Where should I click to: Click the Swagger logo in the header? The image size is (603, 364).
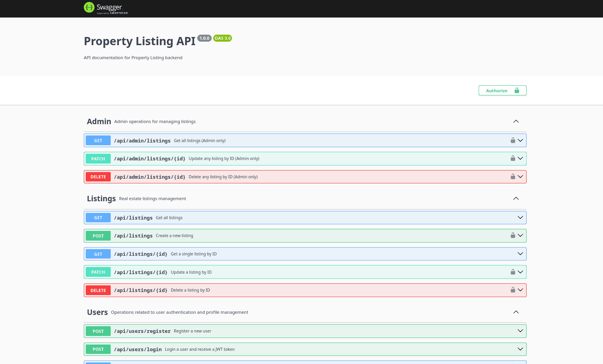point(106,8)
